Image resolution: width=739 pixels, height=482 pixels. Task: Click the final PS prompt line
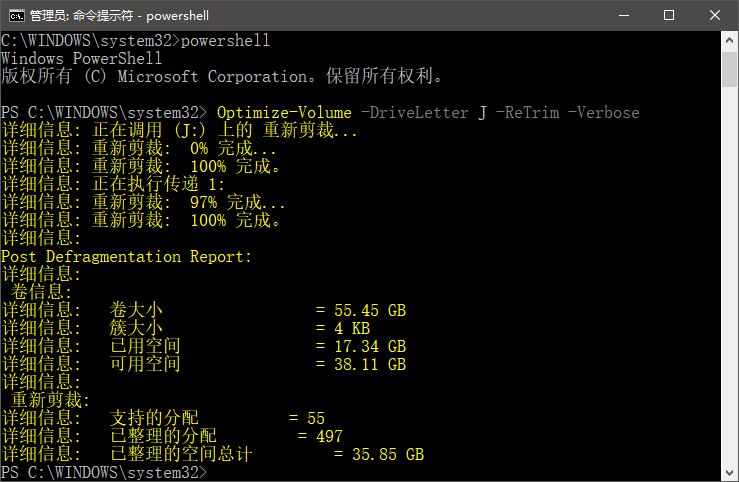coord(104,472)
